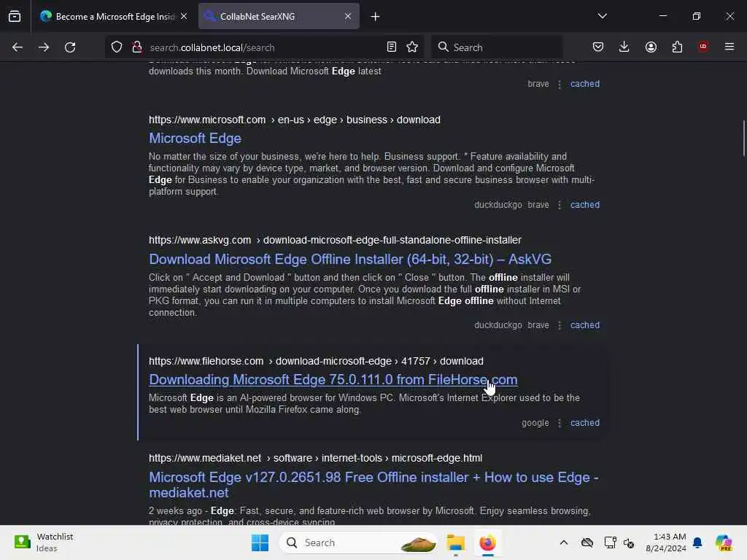Open the Extensions puzzle icon
The width and height of the screenshot is (747, 560).
pos(677,47)
